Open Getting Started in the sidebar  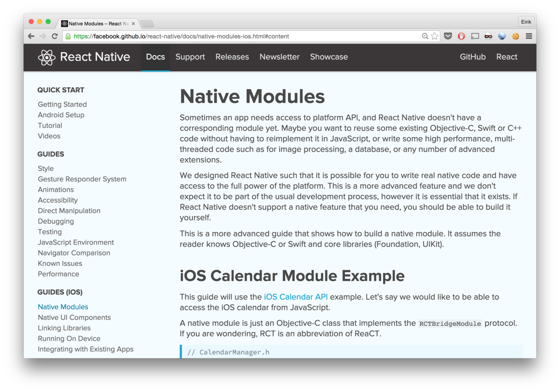click(62, 105)
